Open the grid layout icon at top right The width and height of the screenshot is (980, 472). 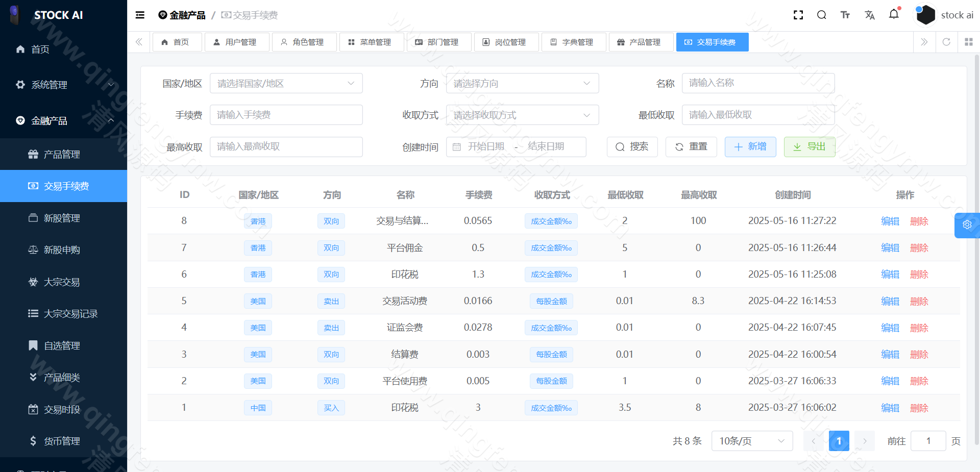pyautogui.click(x=969, y=42)
